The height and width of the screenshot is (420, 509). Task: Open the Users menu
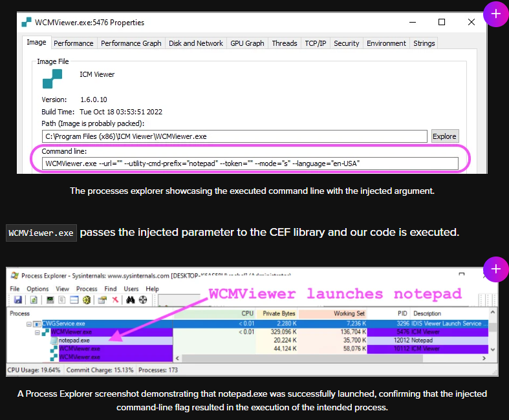(x=131, y=289)
